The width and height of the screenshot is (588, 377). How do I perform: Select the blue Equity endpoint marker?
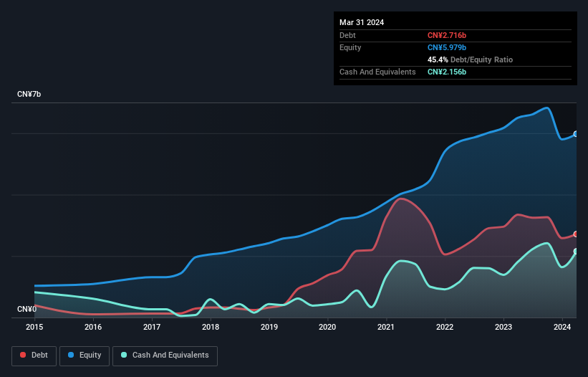[x=576, y=134]
